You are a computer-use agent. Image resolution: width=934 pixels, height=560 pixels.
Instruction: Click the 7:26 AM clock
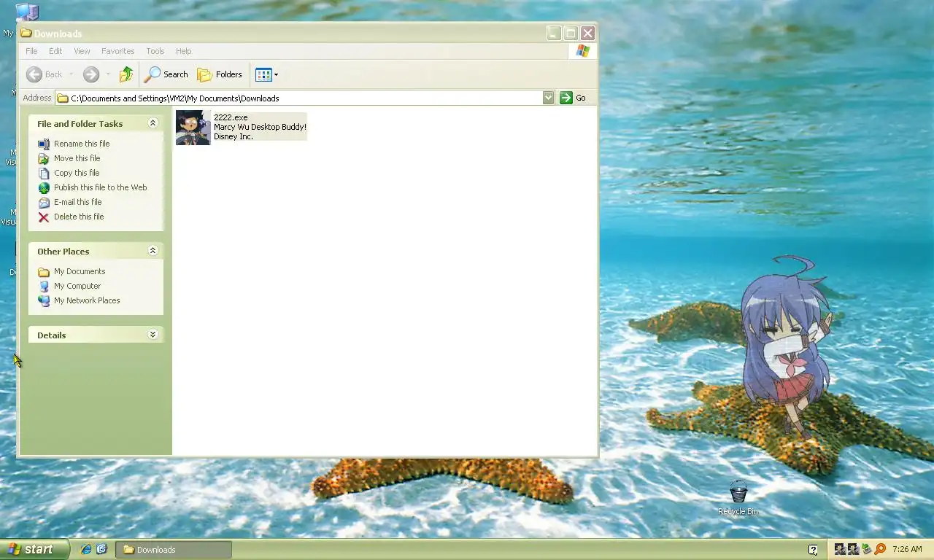907,550
